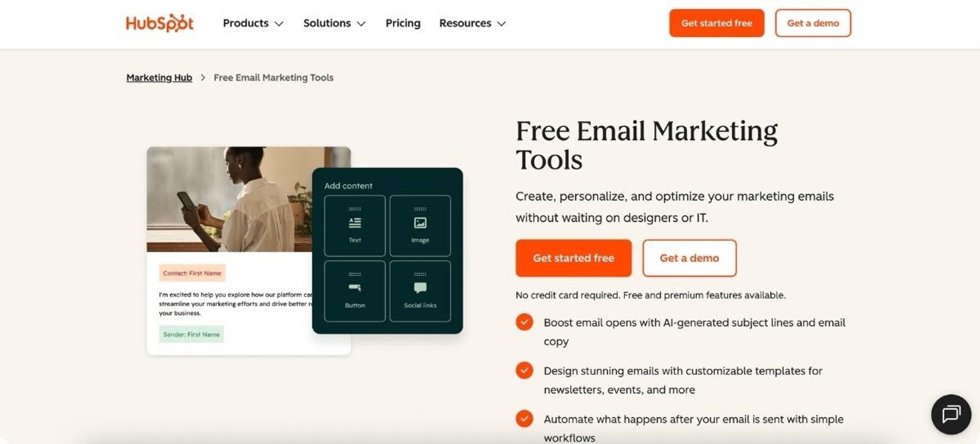Click the hero Get a demo button
Image resolution: width=980 pixels, height=444 pixels.
point(689,258)
